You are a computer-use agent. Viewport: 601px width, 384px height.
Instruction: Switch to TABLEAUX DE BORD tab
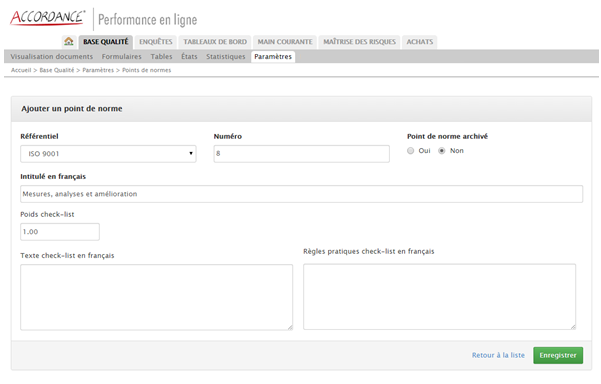tap(215, 42)
